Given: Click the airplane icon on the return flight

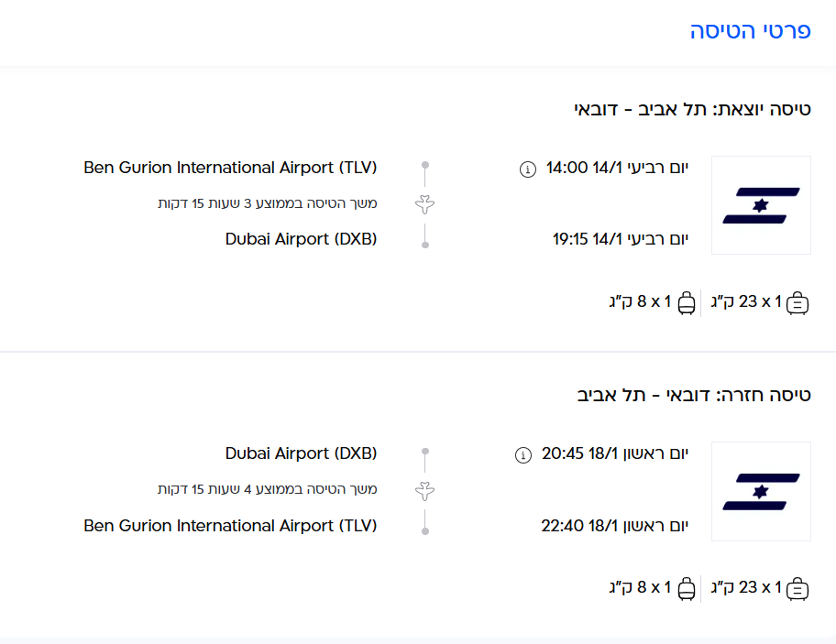Looking at the screenshot, I should [x=424, y=490].
